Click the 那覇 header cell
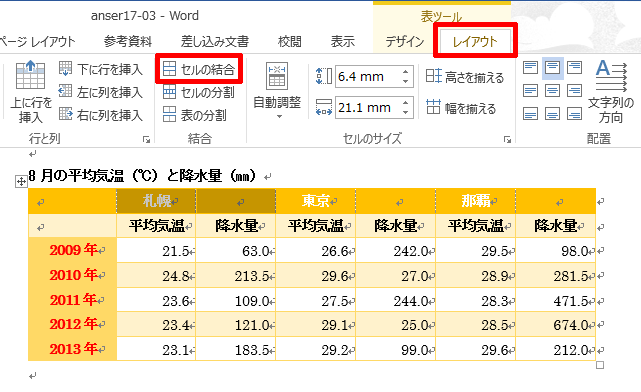This screenshot has width=641, height=392. pyautogui.click(x=475, y=201)
